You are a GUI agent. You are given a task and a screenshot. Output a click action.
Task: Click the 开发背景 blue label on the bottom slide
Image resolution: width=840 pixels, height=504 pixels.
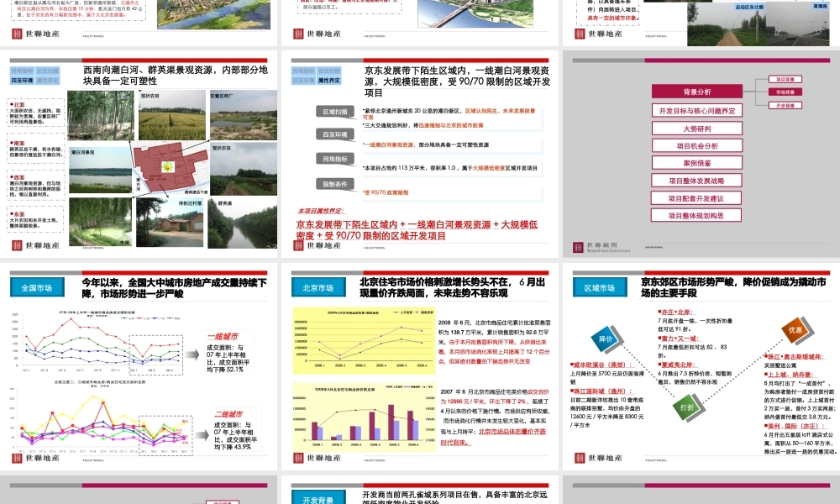coord(318,499)
